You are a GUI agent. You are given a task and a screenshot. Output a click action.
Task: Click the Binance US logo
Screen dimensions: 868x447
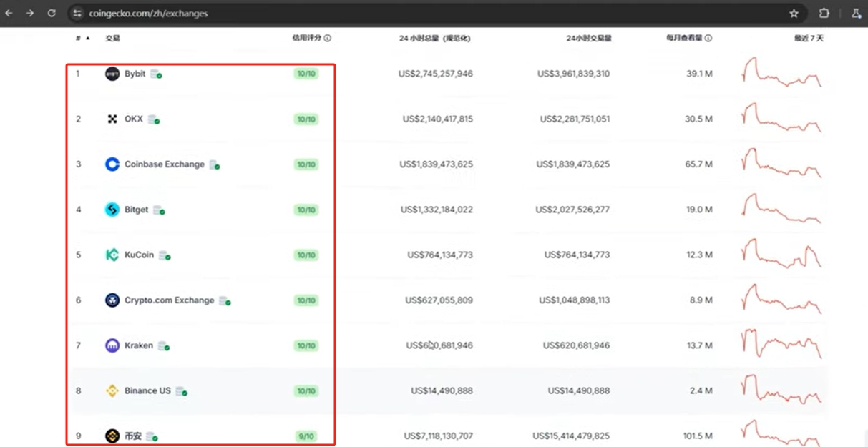pos(112,391)
